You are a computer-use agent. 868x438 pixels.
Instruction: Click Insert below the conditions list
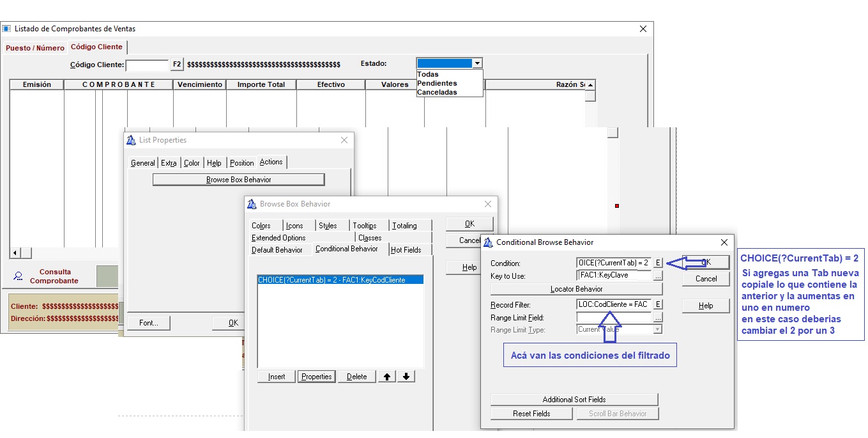coord(277,377)
